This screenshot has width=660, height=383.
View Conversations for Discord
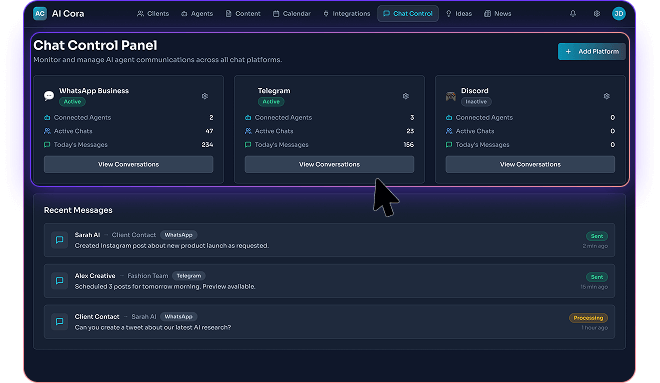click(530, 164)
